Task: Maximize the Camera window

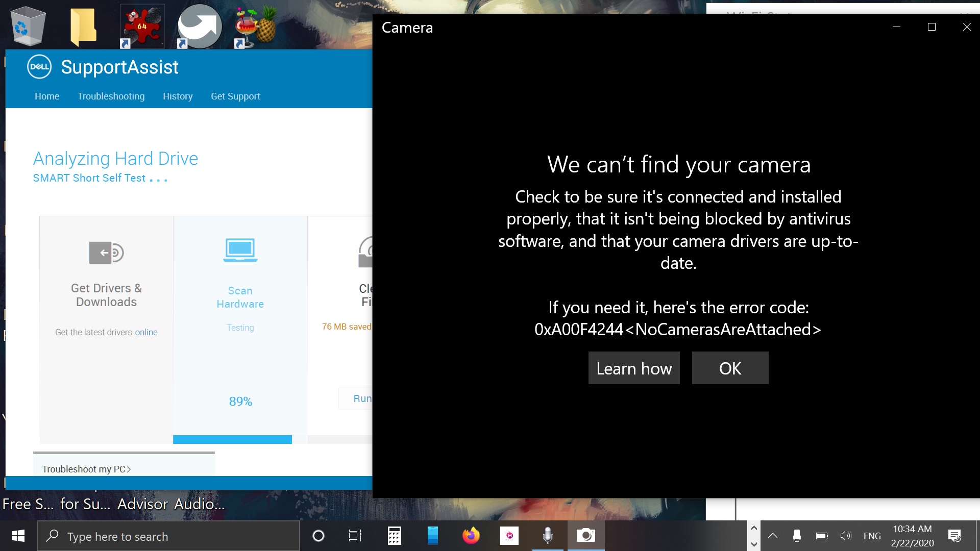Action: [932, 27]
